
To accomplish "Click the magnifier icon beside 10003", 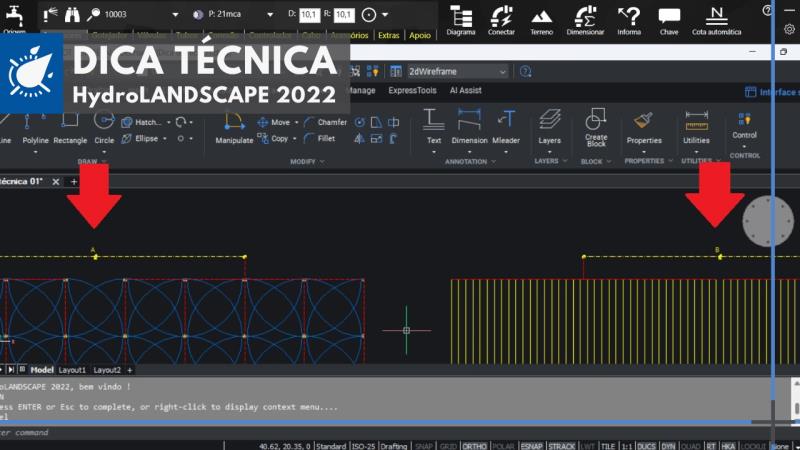I will click(x=93, y=15).
